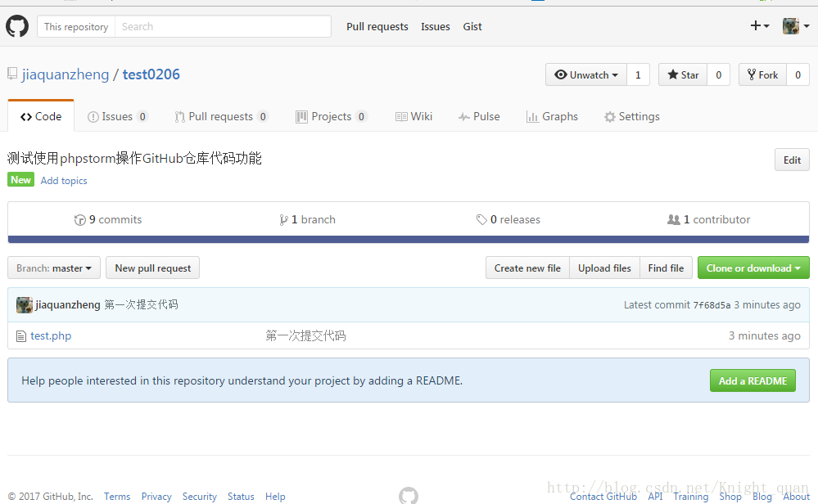Click the commits history clock icon
The image size is (818, 504).
tap(79, 220)
